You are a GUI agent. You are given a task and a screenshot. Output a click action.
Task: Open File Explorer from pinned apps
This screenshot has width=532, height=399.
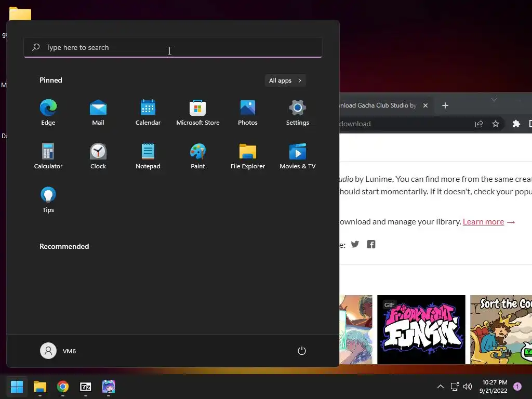248,156
